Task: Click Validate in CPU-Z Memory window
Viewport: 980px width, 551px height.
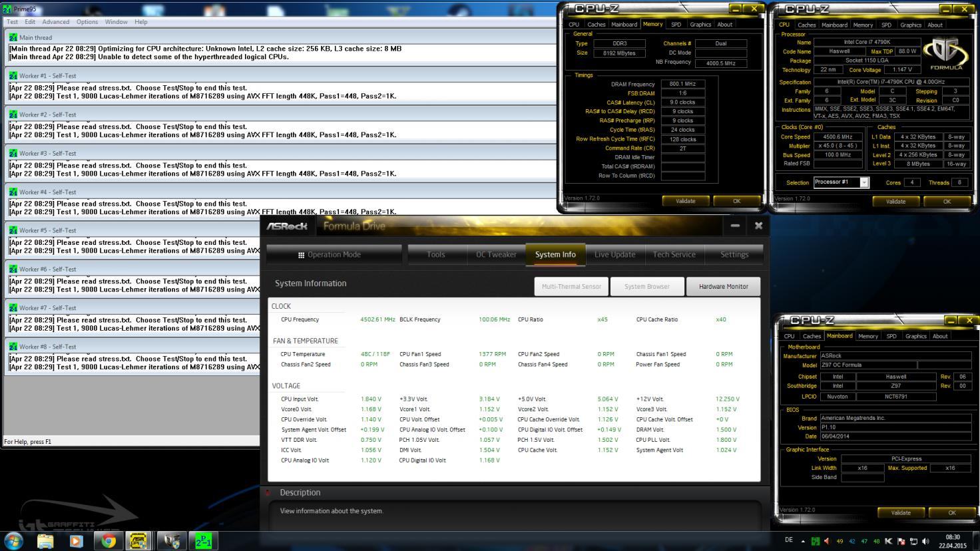Action: click(x=686, y=201)
